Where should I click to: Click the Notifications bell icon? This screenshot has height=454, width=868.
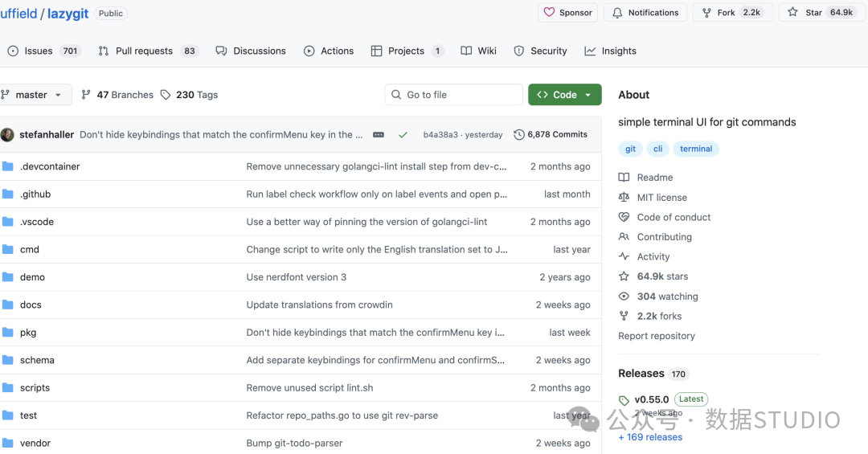tap(617, 13)
